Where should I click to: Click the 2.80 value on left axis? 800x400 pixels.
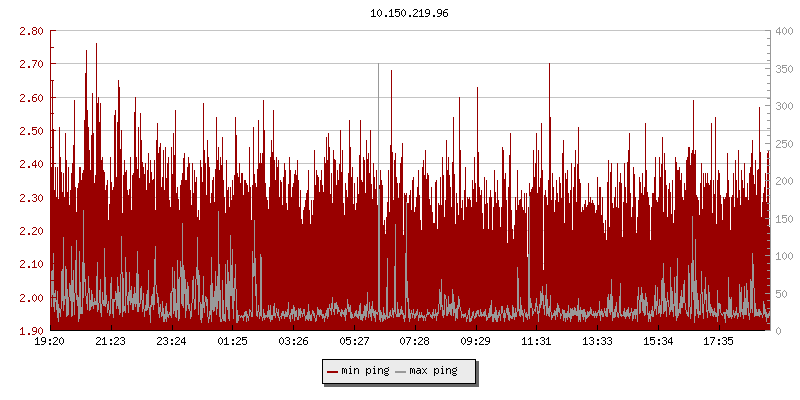point(30,31)
